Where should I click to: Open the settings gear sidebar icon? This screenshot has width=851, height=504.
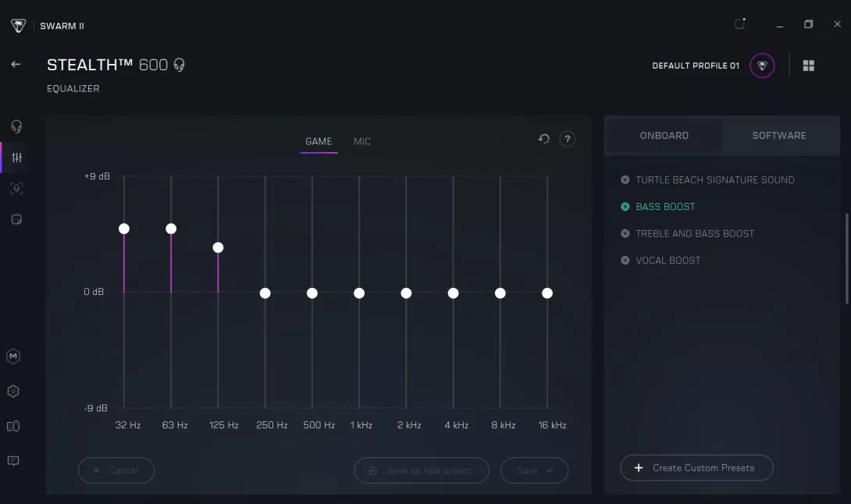(x=13, y=391)
